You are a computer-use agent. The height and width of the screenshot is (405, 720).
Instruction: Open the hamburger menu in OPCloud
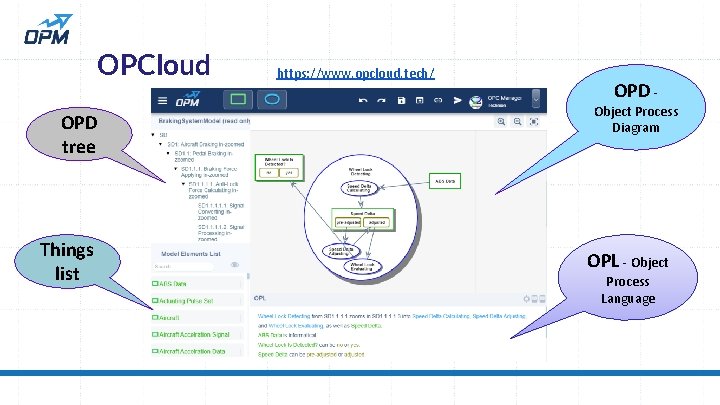(x=163, y=100)
